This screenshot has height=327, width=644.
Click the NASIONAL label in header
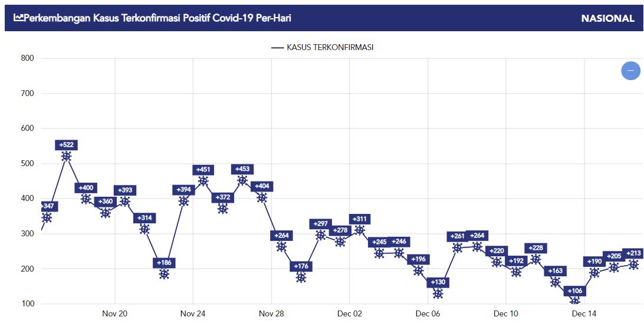click(608, 18)
